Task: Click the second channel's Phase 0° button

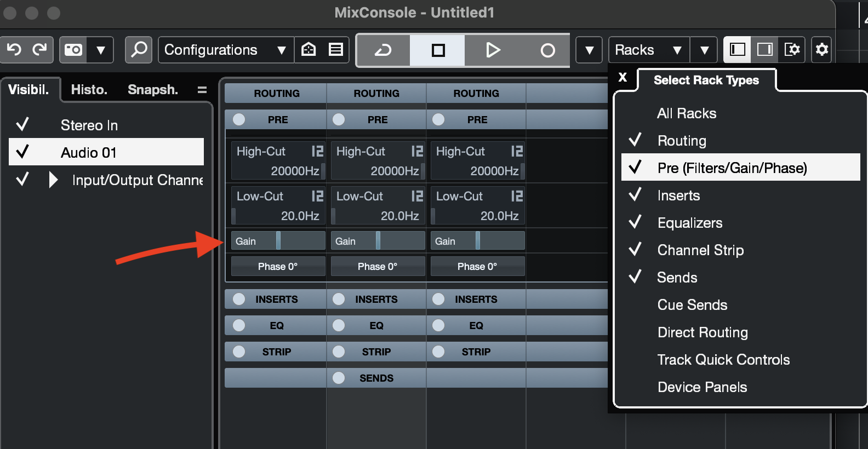Action: coord(378,267)
